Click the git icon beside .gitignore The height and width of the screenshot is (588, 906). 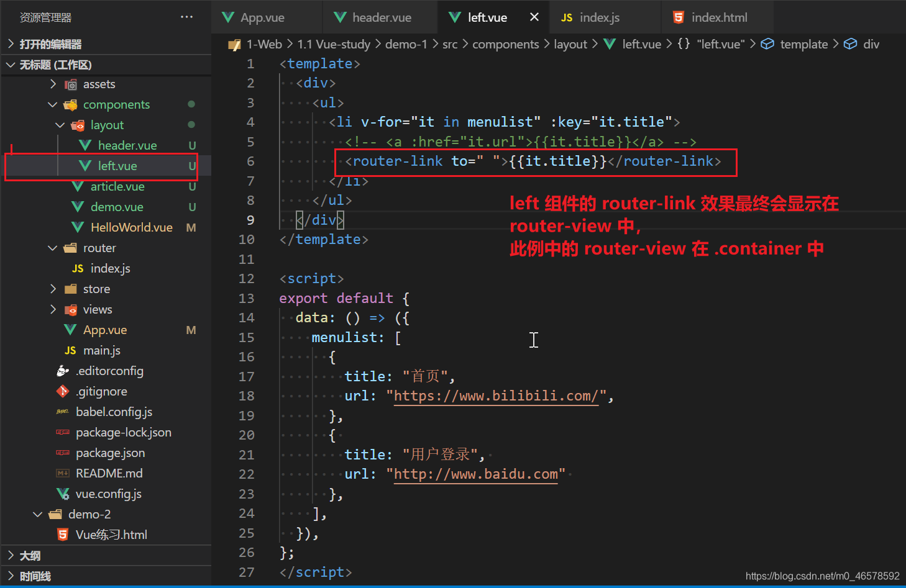pos(63,391)
